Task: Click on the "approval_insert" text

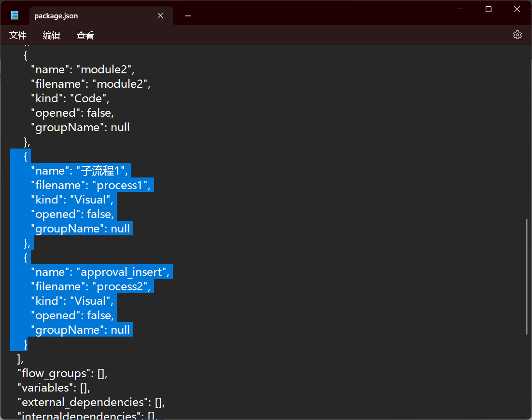Action: click(121, 272)
